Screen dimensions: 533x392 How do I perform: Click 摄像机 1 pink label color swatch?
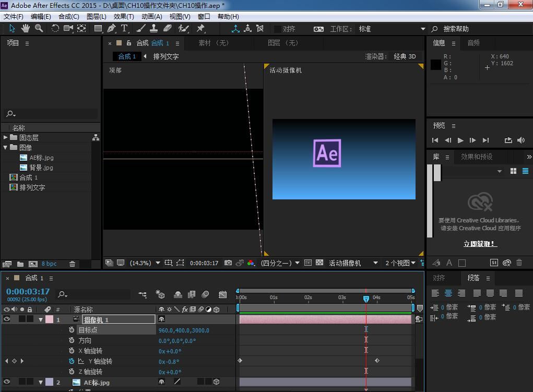point(49,319)
